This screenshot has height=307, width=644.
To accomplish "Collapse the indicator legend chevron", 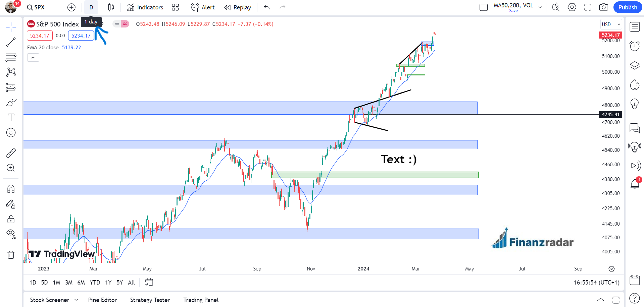I will (33, 58).
